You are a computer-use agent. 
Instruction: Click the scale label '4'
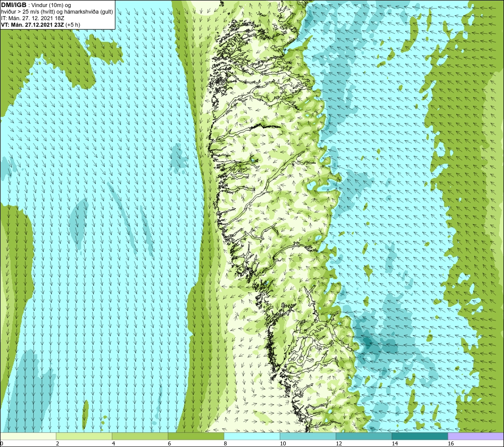point(113,444)
